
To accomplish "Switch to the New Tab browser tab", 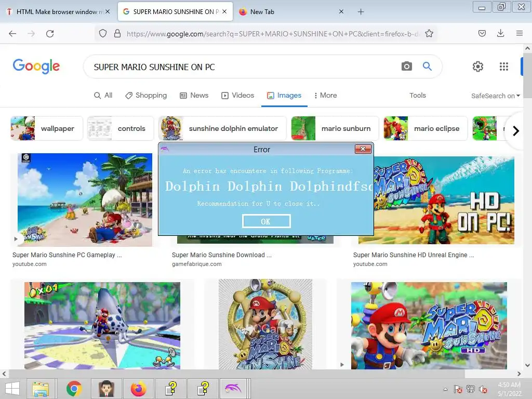I will pos(292,11).
